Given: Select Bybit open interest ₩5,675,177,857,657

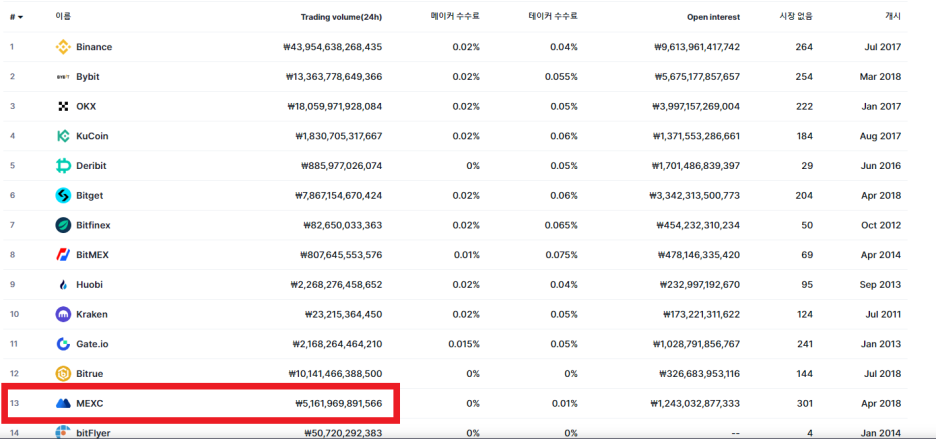Looking at the screenshot, I should coord(696,76).
